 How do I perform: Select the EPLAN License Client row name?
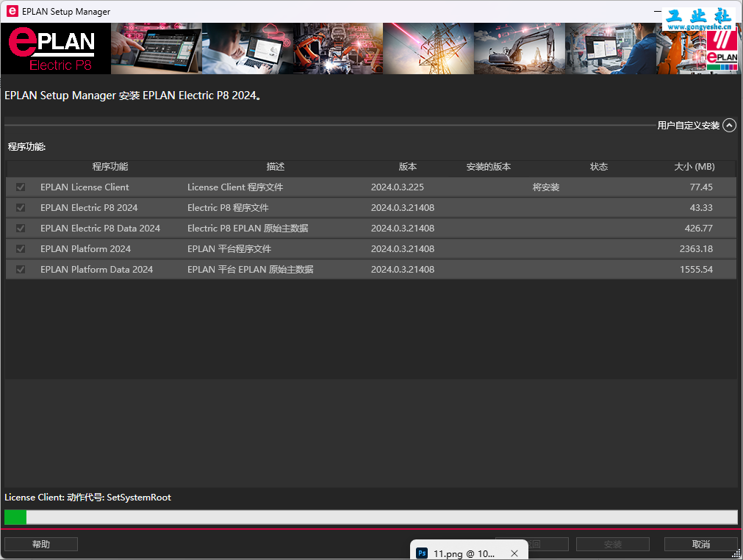(85, 187)
